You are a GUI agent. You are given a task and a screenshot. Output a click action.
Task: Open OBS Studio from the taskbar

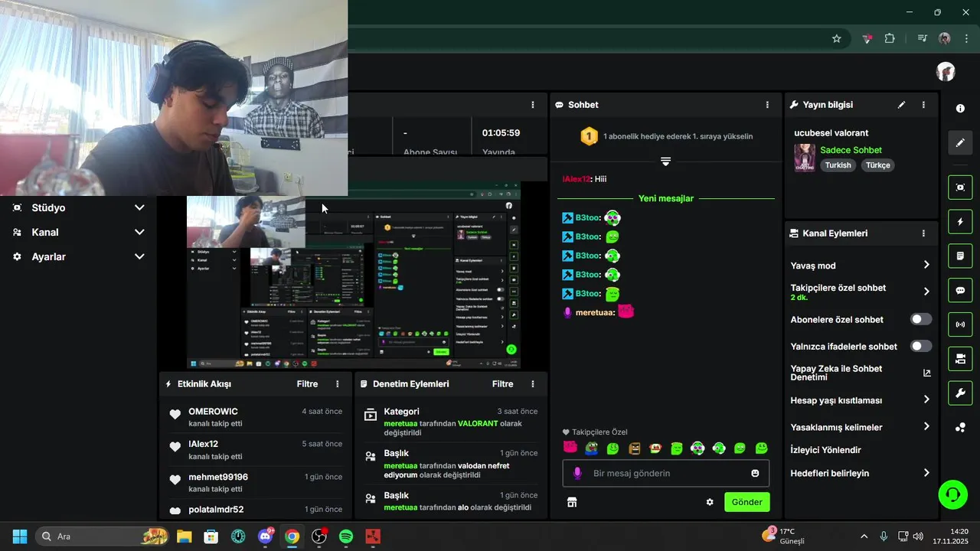coord(319,536)
